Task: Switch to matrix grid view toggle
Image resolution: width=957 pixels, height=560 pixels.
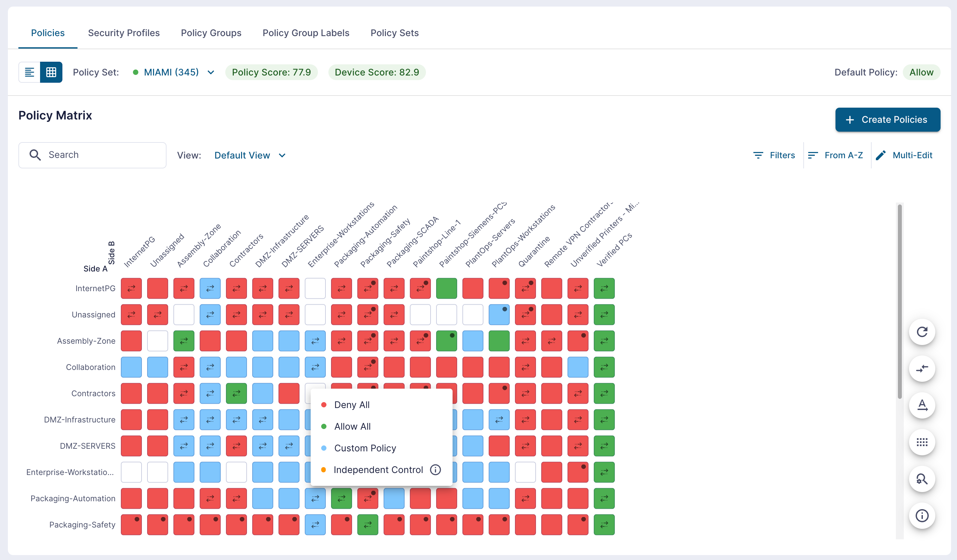Action: [51, 72]
